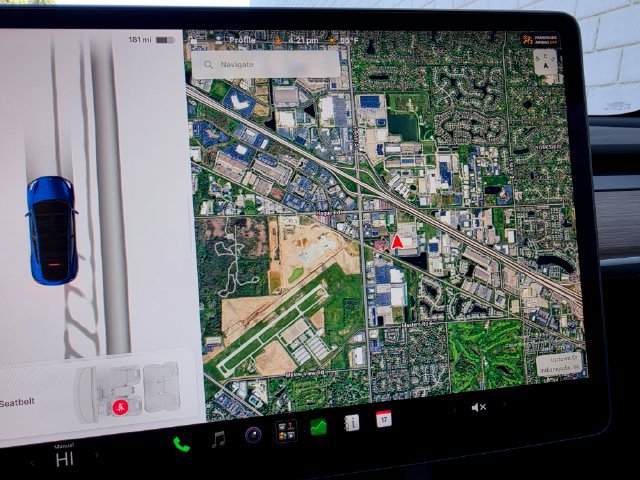This screenshot has width=640, height=480.
Task: Open the app launcher grid icon
Action: click(x=286, y=431)
